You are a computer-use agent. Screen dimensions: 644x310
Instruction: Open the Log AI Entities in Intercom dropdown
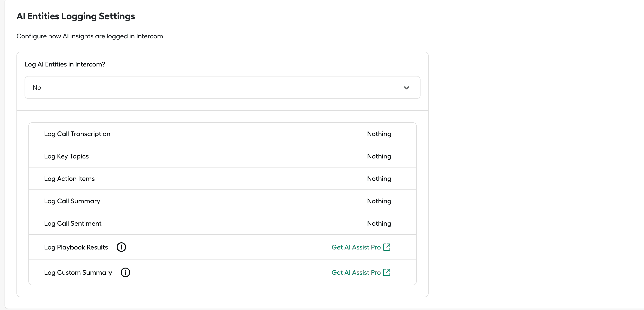click(x=222, y=87)
